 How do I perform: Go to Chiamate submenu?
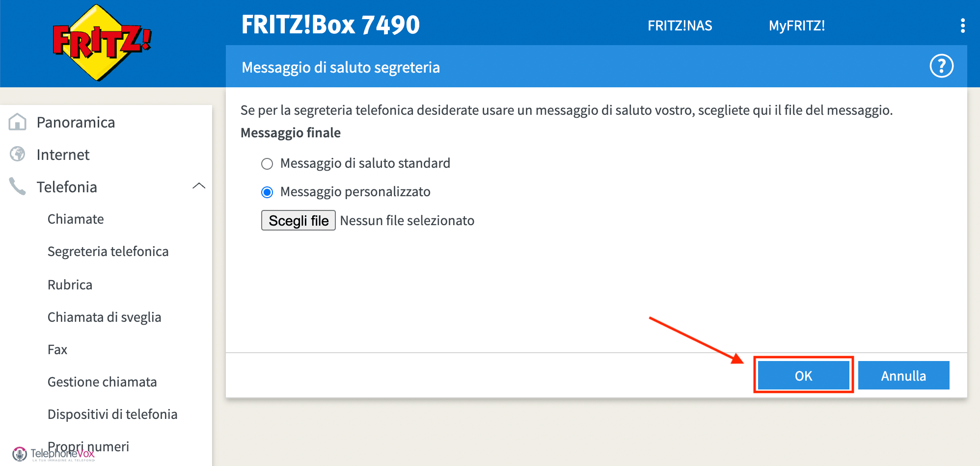coord(76,219)
